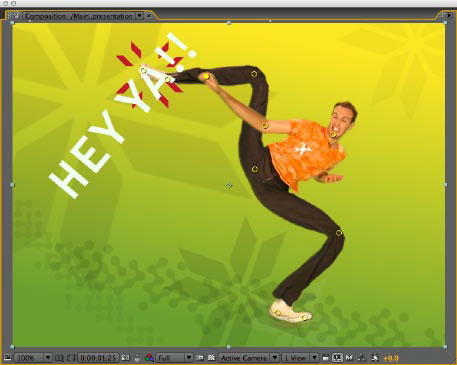Open the timeline button icon
The height and width of the screenshot is (365, 457).
click(x=349, y=358)
